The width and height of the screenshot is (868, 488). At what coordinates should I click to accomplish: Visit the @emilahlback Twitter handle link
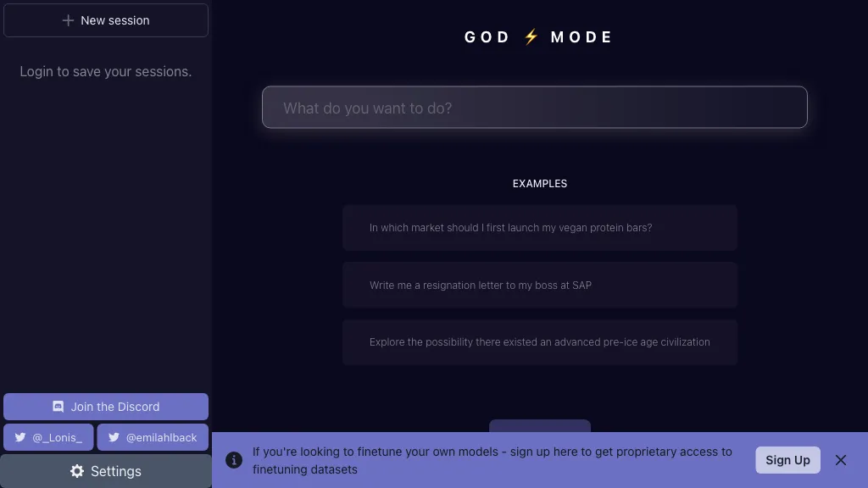(161, 437)
